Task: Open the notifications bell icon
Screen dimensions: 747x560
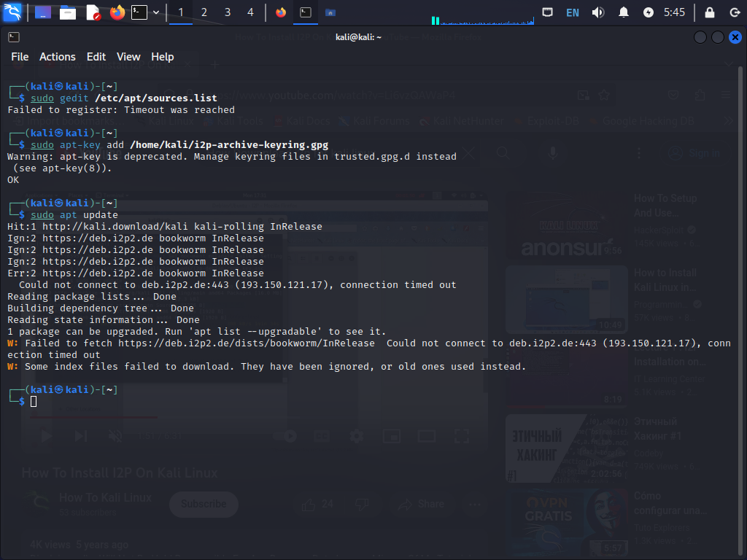Action: [x=623, y=12]
